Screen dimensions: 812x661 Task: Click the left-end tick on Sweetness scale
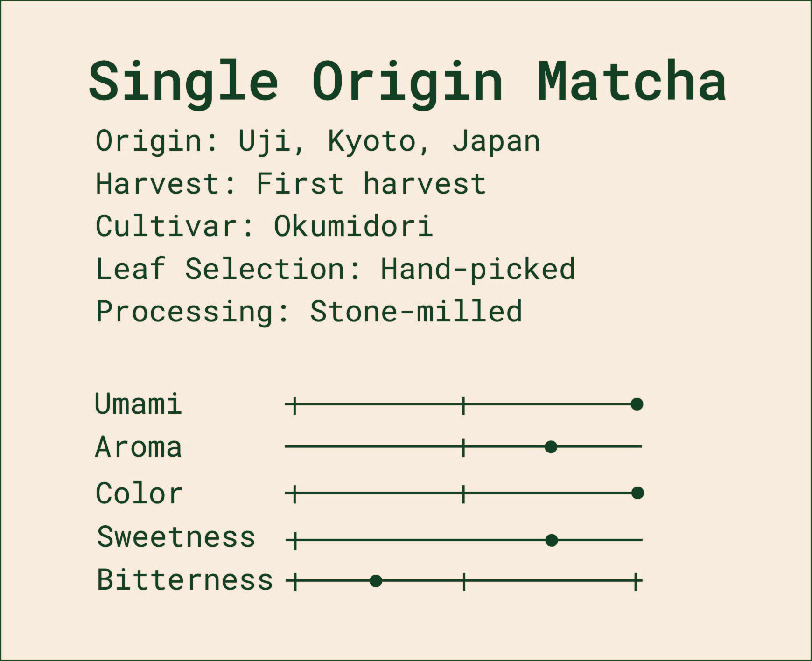(x=294, y=541)
